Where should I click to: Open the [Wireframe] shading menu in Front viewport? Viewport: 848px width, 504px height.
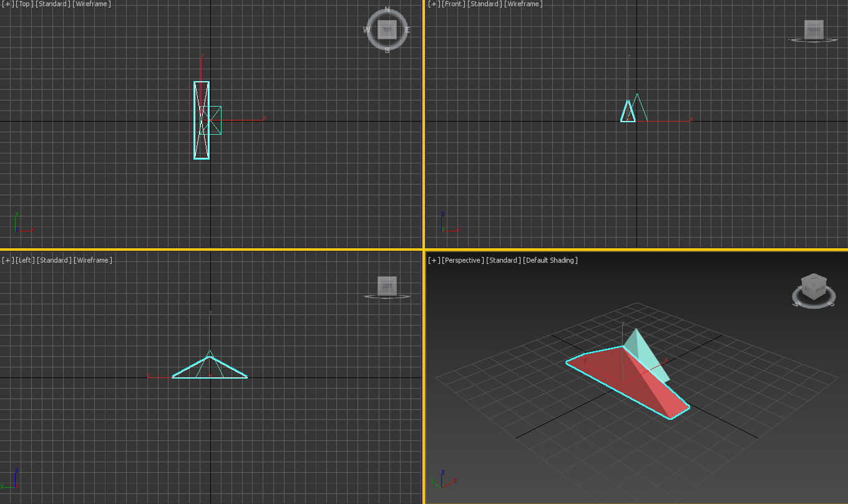(x=524, y=4)
